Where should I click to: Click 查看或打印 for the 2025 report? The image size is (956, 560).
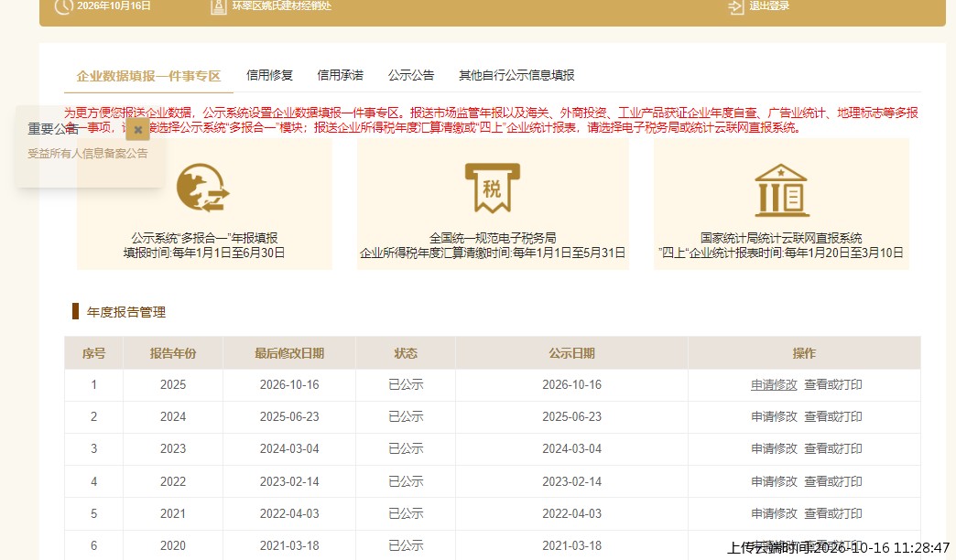point(833,384)
